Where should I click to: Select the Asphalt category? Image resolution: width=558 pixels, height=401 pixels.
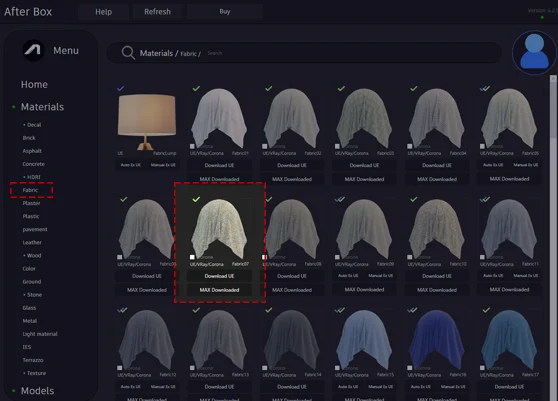point(32,151)
